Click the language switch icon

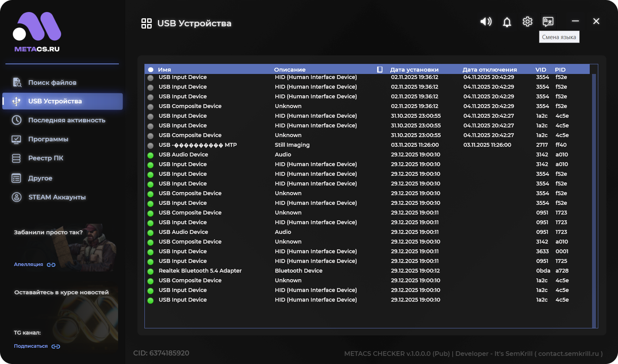[548, 22]
